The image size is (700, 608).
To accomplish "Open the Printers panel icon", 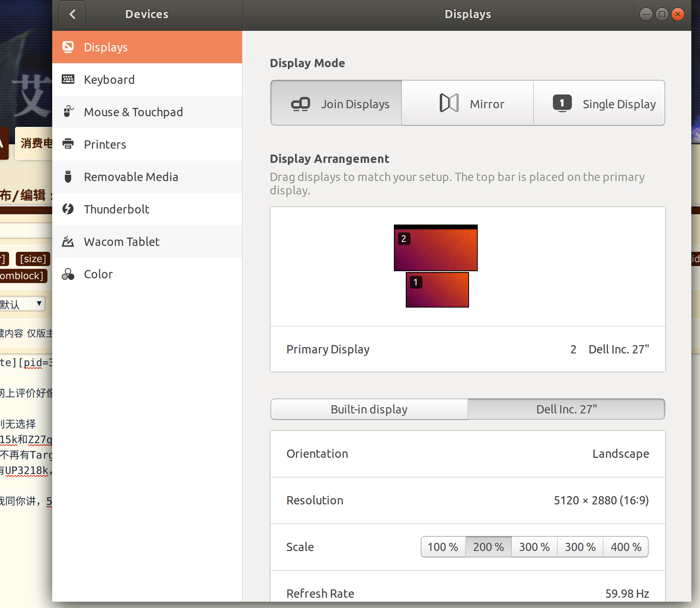I will pyautogui.click(x=68, y=144).
